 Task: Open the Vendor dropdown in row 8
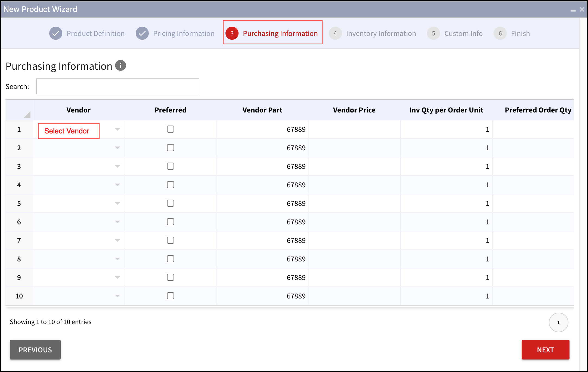pyautogui.click(x=117, y=259)
